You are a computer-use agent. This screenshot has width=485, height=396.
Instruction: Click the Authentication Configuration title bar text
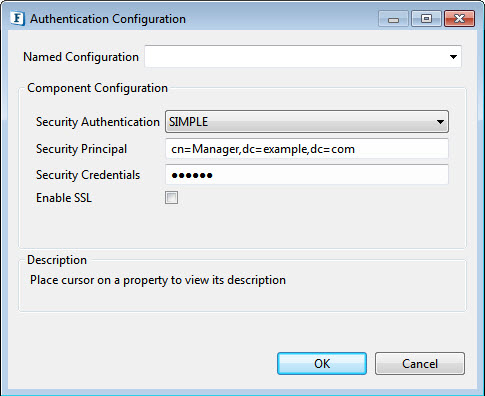pyautogui.click(x=108, y=19)
